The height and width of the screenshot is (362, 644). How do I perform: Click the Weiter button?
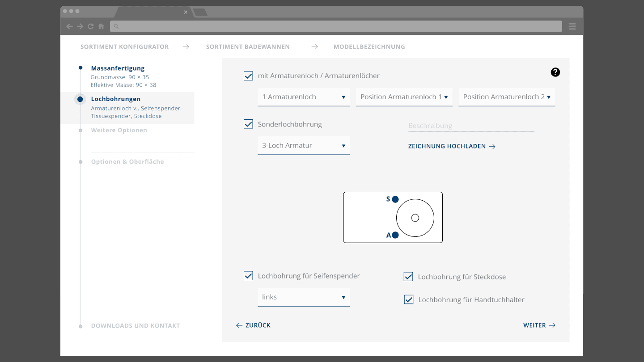[x=539, y=325]
